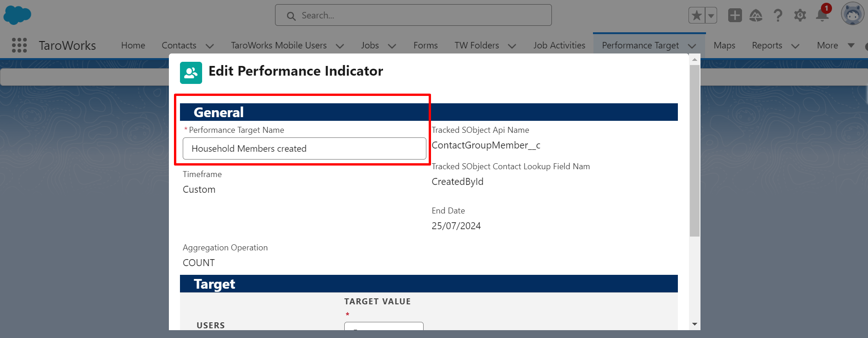Click the dialog's scroll down arrow
The height and width of the screenshot is (338, 868).
click(694, 325)
